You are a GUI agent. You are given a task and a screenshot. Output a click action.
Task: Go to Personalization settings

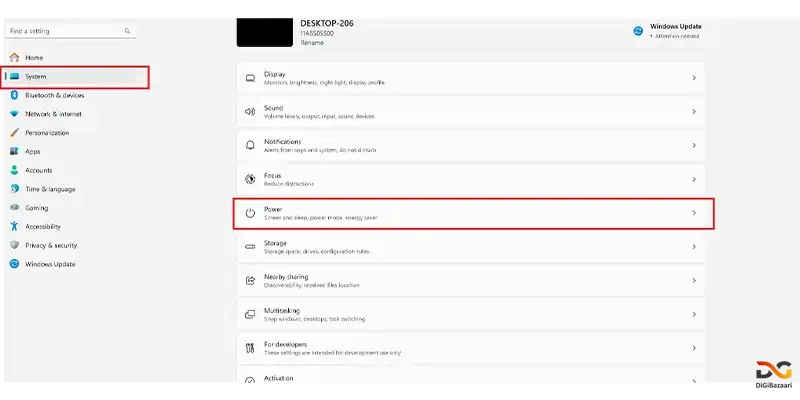tap(47, 132)
